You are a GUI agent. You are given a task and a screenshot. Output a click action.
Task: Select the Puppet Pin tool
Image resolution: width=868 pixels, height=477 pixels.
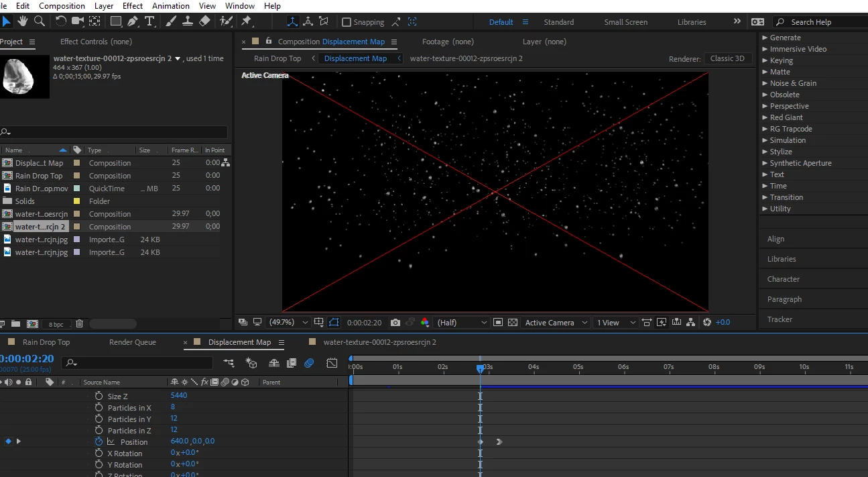[247, 21]
